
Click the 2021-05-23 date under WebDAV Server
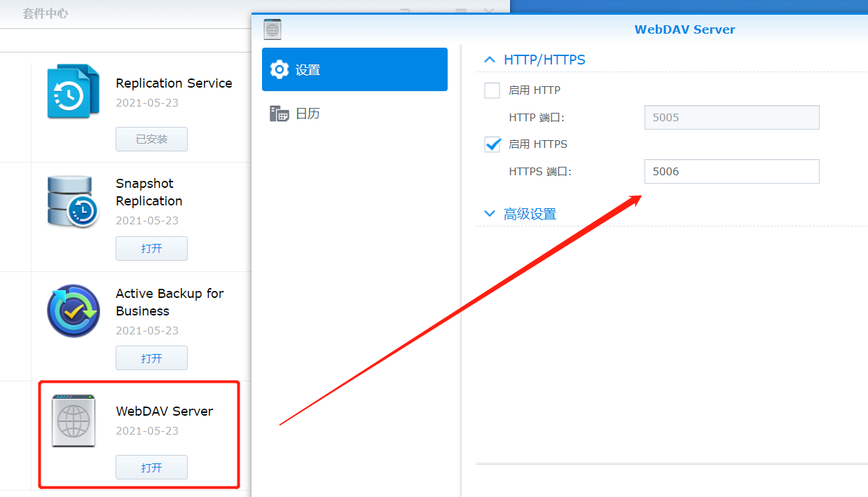(x=147, y=431)
